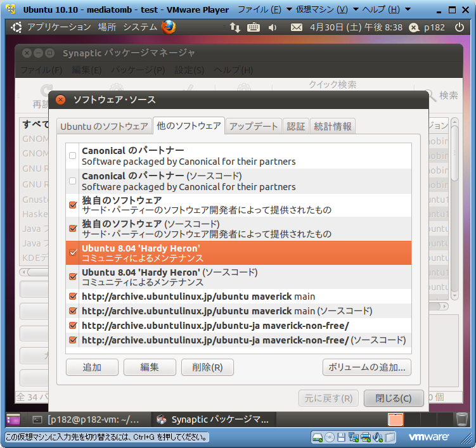Select Ubuntu 8.04 'Hardy Heron' (ソースコード) row
476x448 pixels.
click(x=238, y=276)
